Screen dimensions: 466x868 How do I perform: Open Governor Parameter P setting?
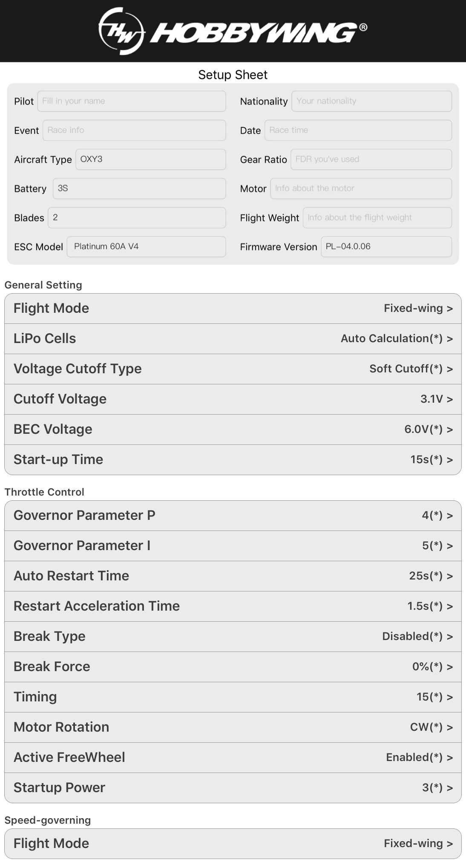[233, 516]
